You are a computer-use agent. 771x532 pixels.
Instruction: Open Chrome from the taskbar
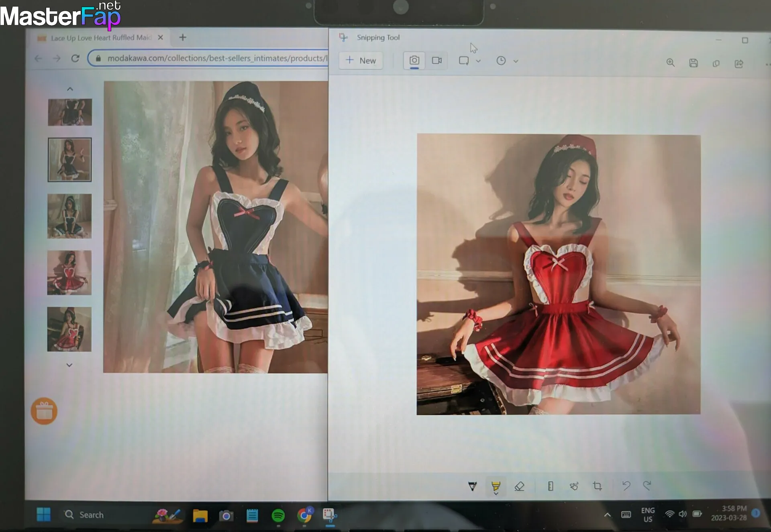point(304,515)
